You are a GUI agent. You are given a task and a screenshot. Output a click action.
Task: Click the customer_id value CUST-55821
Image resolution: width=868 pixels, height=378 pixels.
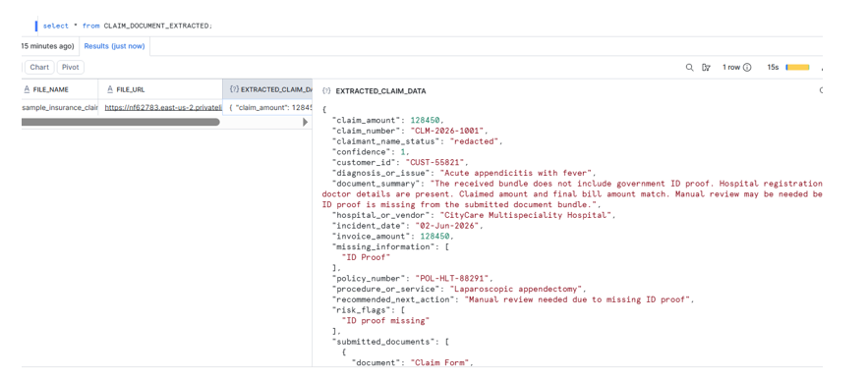click(436, 162)
